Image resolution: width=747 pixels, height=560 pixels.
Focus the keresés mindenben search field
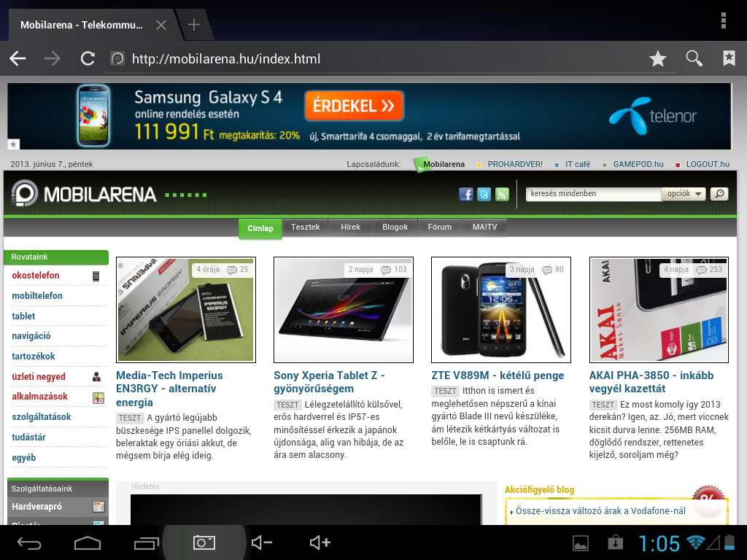point(594,194)
